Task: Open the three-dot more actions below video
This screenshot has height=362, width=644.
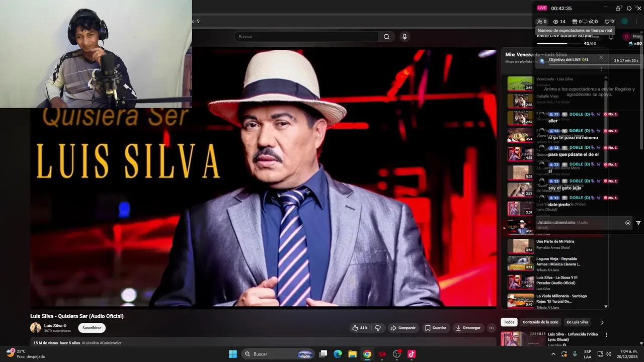Action: tap(492, 328)
